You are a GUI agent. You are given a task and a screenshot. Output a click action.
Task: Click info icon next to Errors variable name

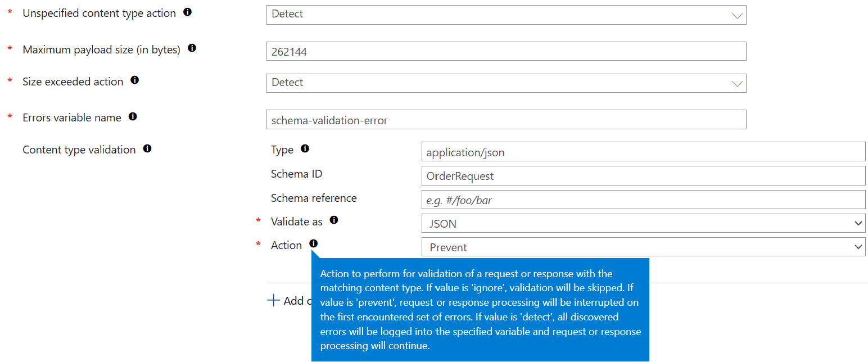[133, 116]
